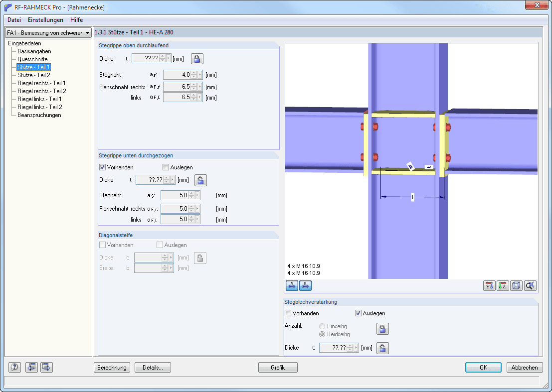Click the zoom reset magnifier icon
The width and height of the screenshot is (552, 392).
tap(530, 285)
